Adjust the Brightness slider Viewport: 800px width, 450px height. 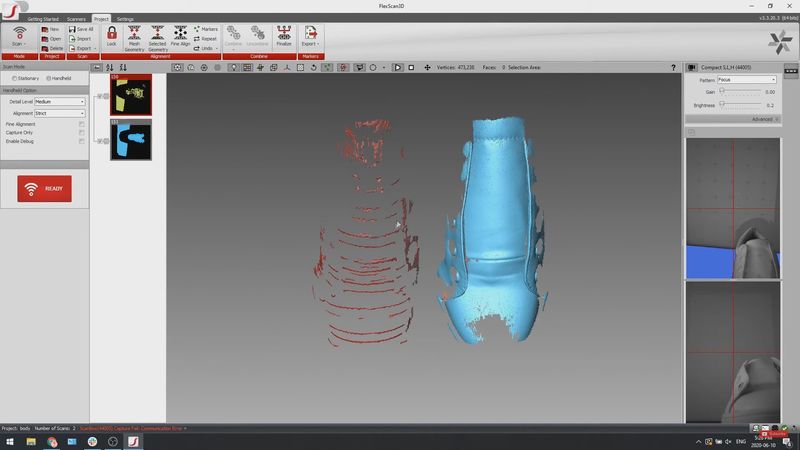pos(723,105)
